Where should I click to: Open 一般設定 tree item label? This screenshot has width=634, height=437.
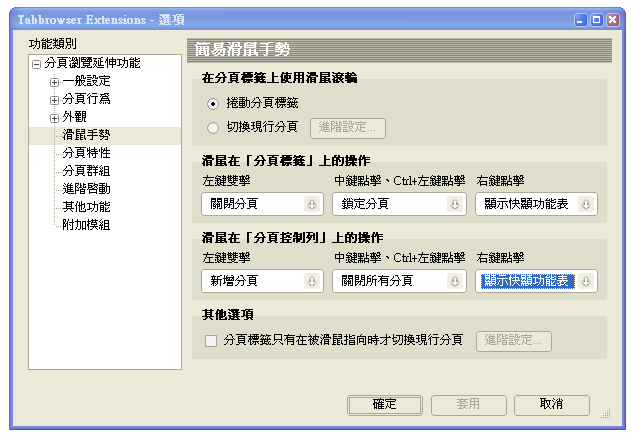(86, 81)
